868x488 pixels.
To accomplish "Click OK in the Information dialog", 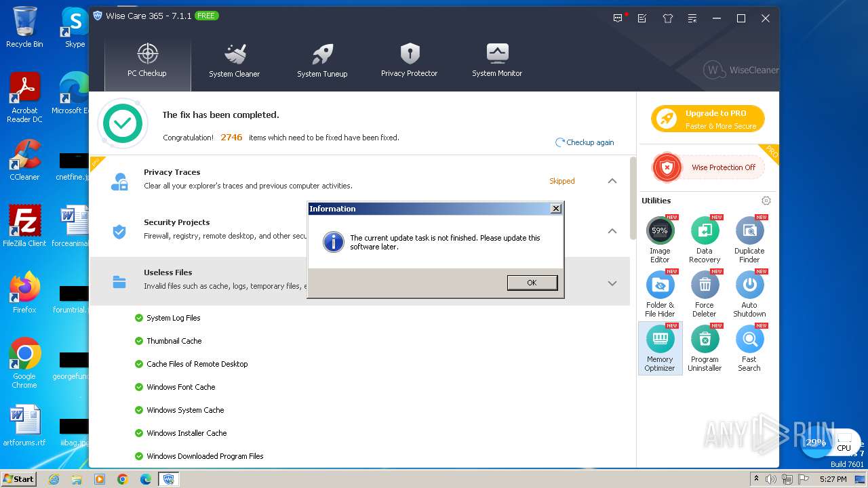I will (x=532, y=283).
